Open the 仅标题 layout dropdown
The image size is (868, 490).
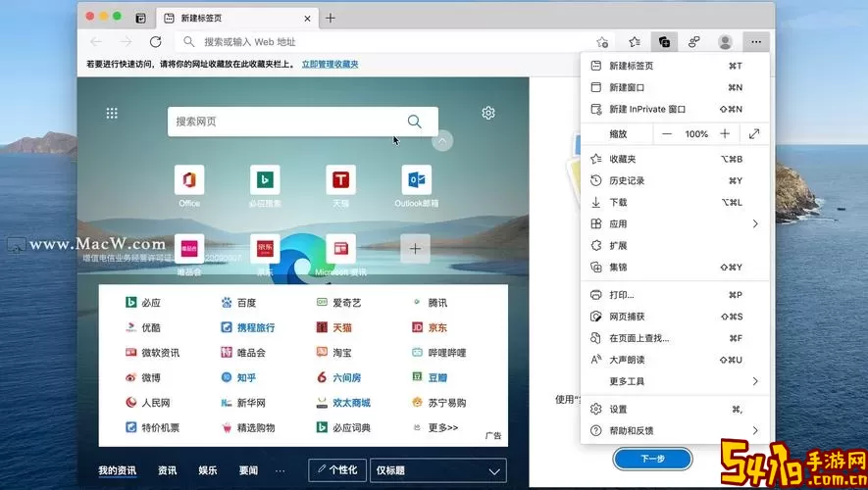point(437,470)
